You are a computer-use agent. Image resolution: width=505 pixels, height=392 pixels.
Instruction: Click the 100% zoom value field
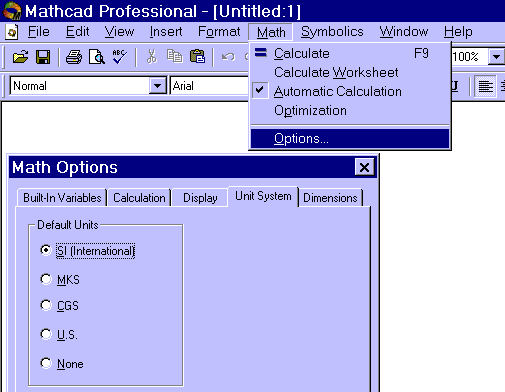469,57
